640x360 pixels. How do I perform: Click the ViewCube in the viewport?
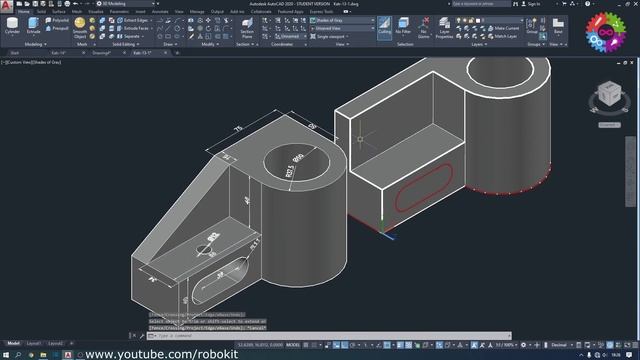coord(609,93)
